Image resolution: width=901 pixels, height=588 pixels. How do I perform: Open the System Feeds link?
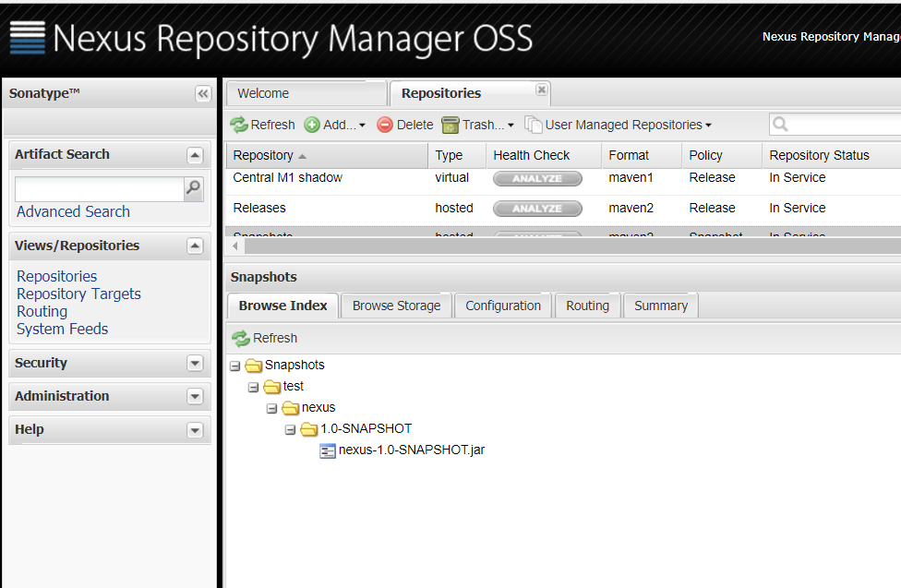coord(62,329)
